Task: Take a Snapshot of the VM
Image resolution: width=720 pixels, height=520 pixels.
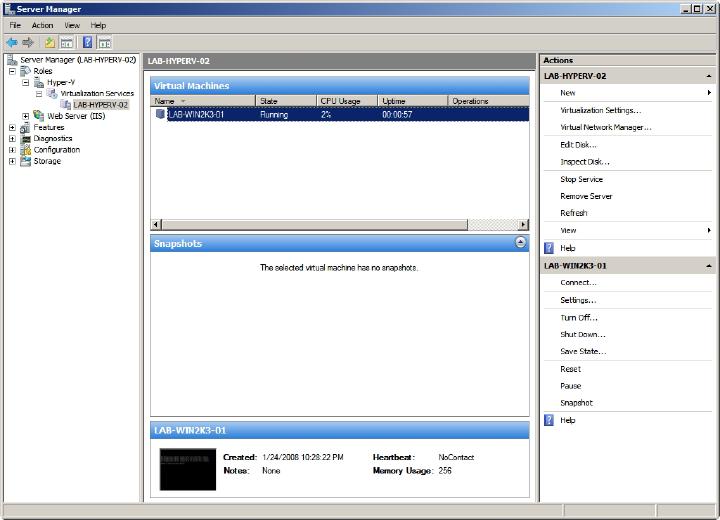Action: (x=576, y=403)
